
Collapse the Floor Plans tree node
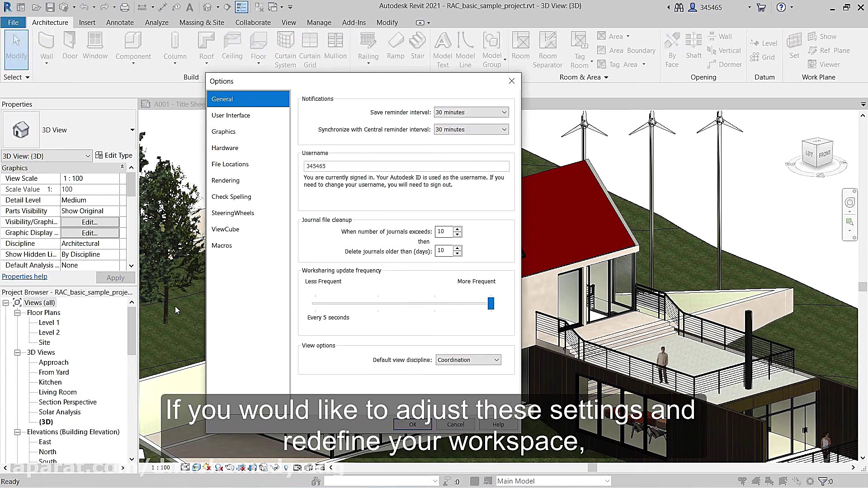(x=17, y=313)
